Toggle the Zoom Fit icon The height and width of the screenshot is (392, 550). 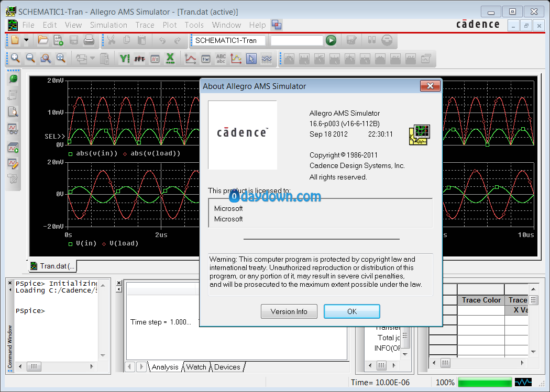tap(61, 59)
